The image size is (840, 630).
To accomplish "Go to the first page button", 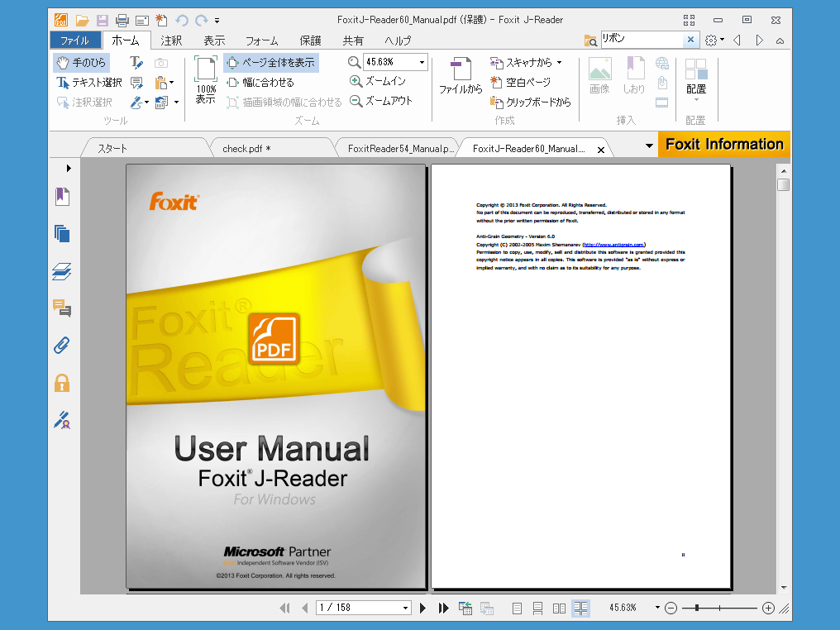I will [284, 608].
